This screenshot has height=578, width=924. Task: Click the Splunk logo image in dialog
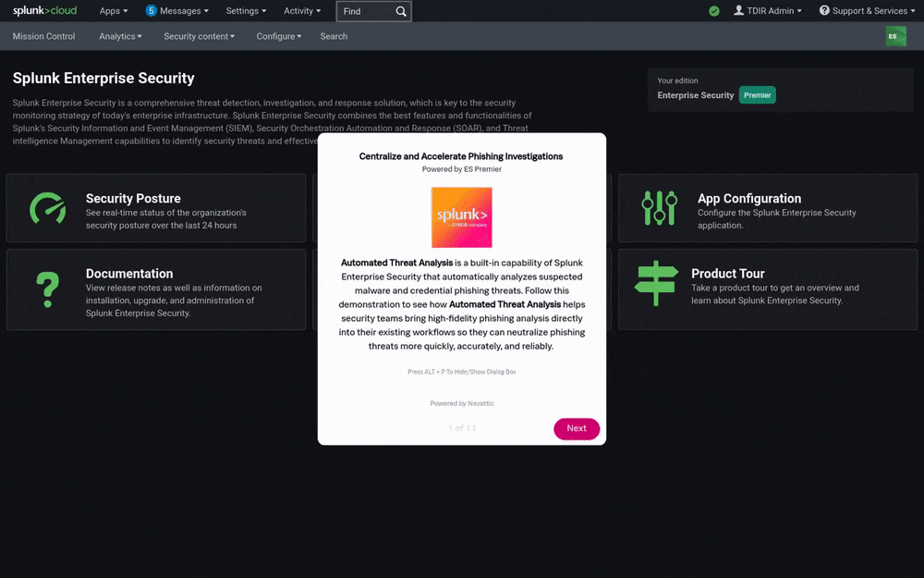[x=461, y=217]
